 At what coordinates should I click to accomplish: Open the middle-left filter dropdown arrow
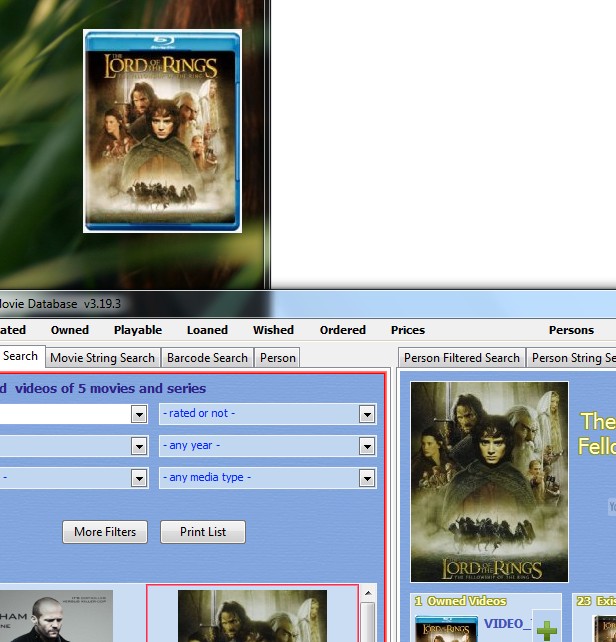tap(139, 446)
